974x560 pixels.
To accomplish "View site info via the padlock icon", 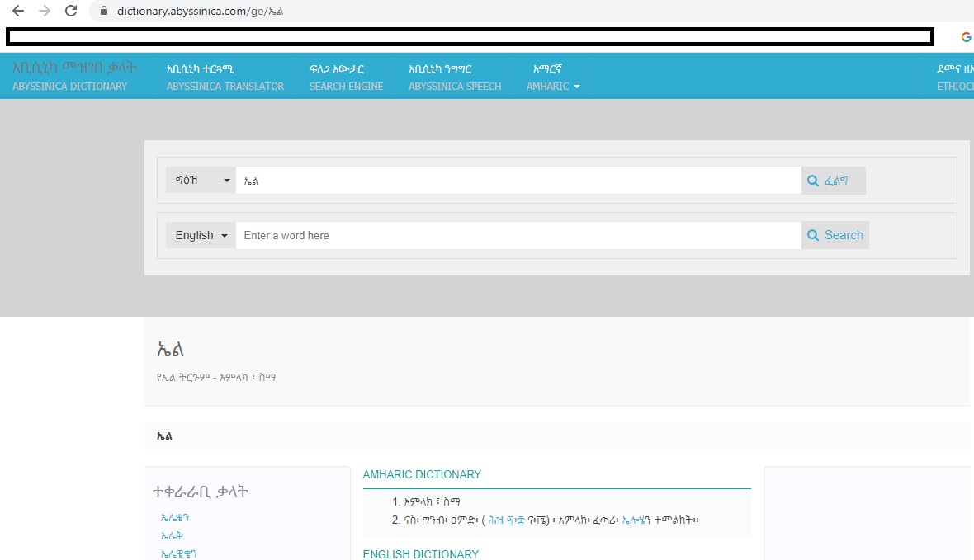I will pos(104,12).
